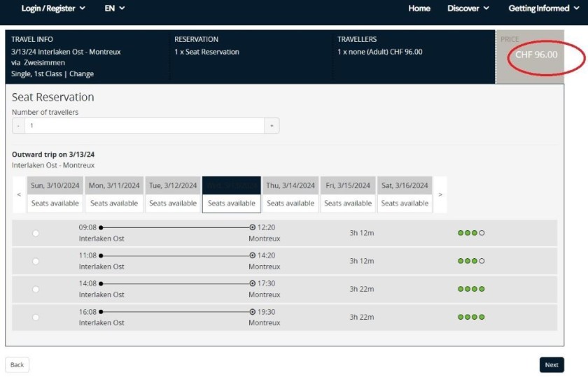Decrease number of travellers with minus button
Screen dimensions: 588x377
click(x=18, y=125)
